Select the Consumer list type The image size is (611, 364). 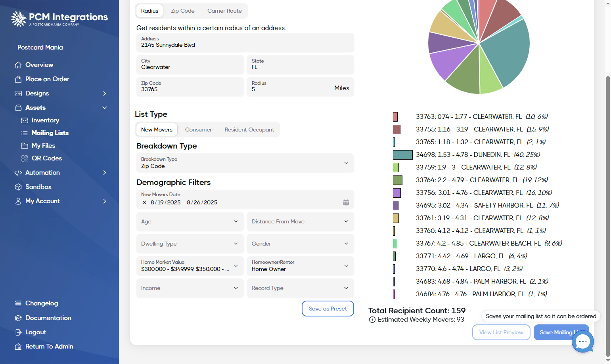[x=198, y=130]
